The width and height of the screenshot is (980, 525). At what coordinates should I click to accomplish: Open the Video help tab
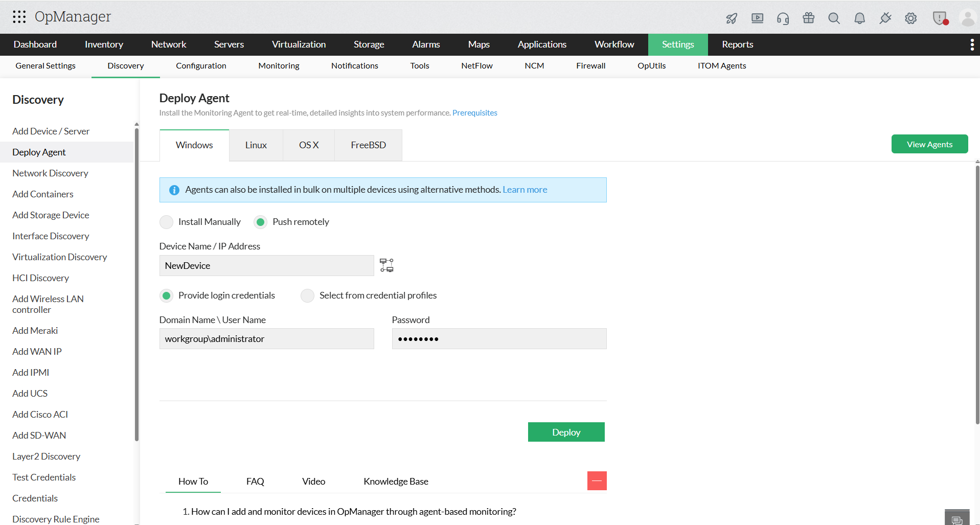click(x=313, y=482)
